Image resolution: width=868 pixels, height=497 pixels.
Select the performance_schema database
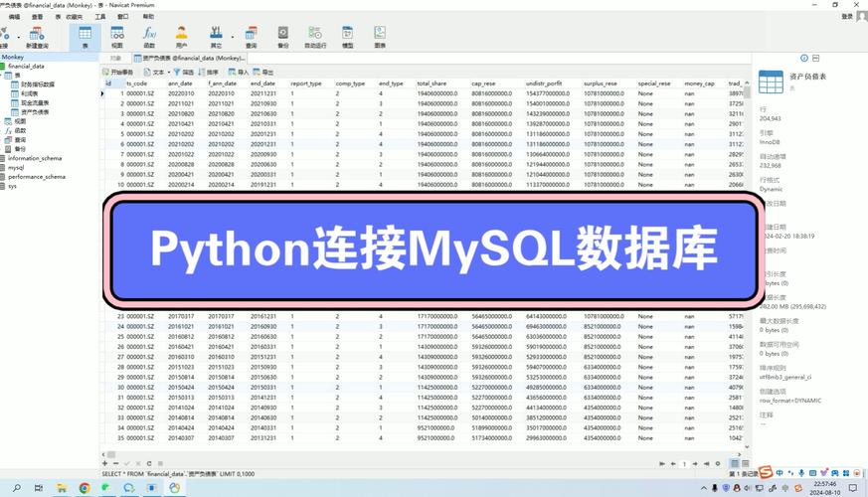[x=37, y=177]
